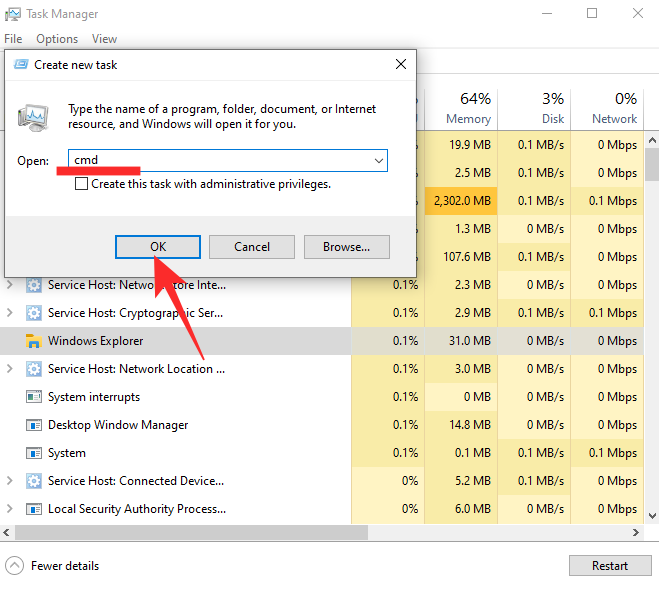659x589 pixels.
Task: Click the Service Host: Network Store Interface gear icon
Action: pos(34,285)
